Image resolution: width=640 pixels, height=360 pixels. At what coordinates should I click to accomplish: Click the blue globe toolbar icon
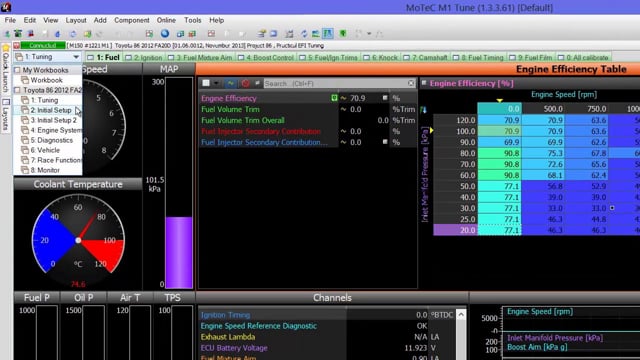pos(165,33)
